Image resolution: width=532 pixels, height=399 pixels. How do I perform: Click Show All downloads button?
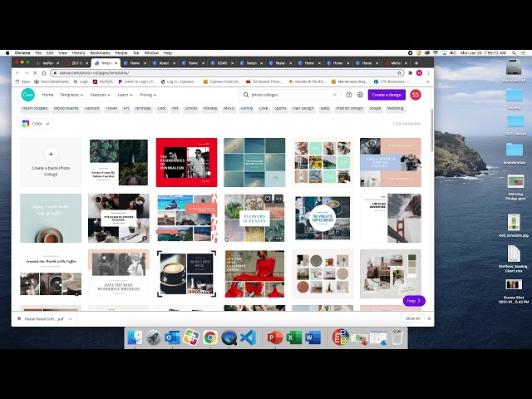click(x=412, y=319)
